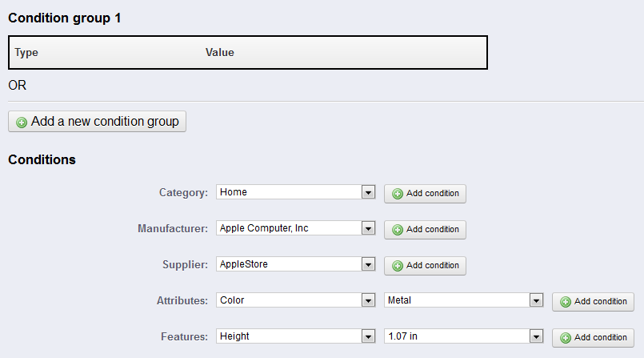Viewport: 644px width, 358px height.
Task: Expand the Manufacturer dropdown showing Apple Computer, Inc
Action: (295, 228)
